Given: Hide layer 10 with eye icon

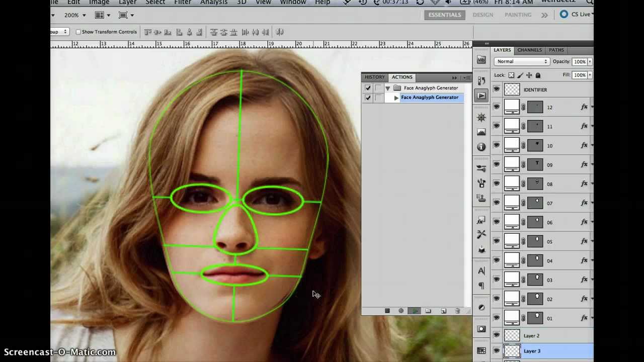Looking at the screenshot, I should tap(497, 145).
